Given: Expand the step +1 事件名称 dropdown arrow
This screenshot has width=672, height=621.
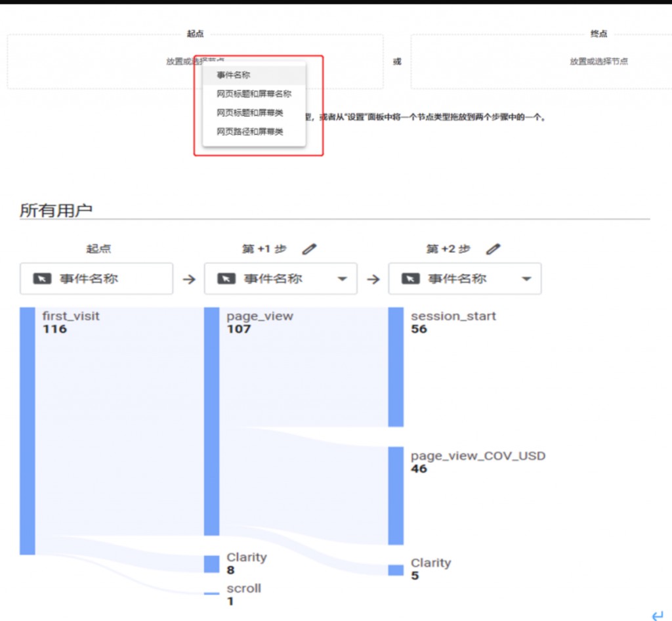Looking at the screenshot, I should click(x=342, y=279).
